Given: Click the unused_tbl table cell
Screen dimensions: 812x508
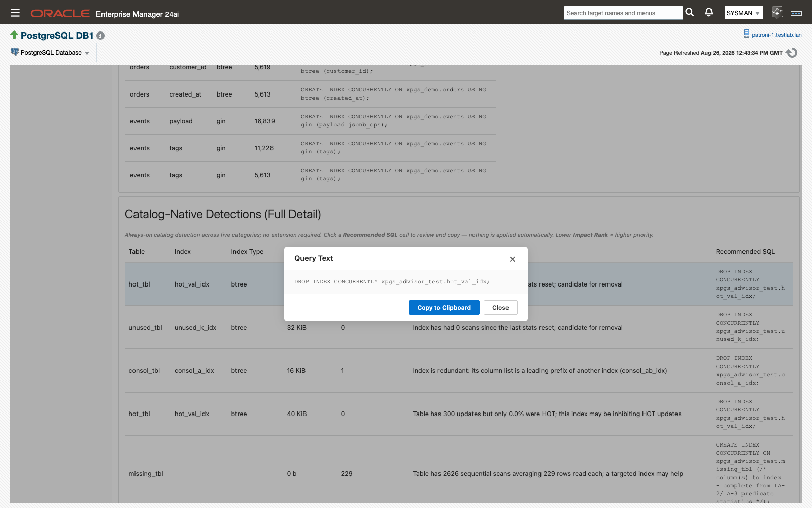Looking at the screenshot, I should tap(145, 328).
